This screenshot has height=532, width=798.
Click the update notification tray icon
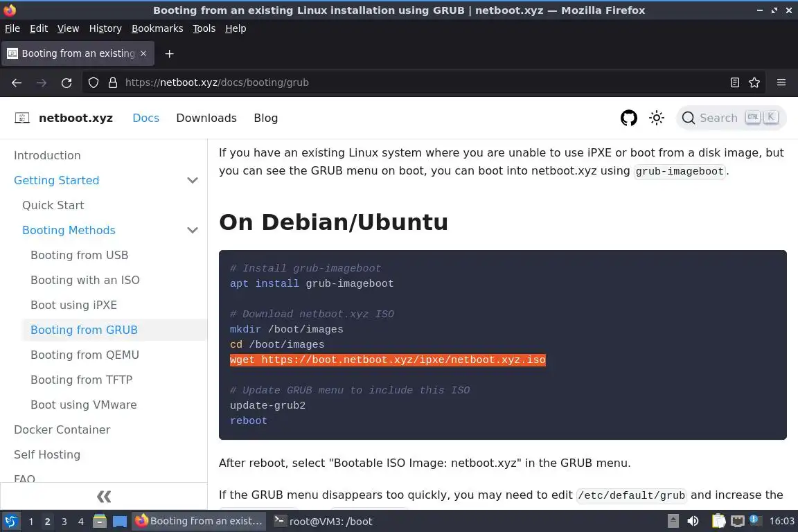[755, 520]
